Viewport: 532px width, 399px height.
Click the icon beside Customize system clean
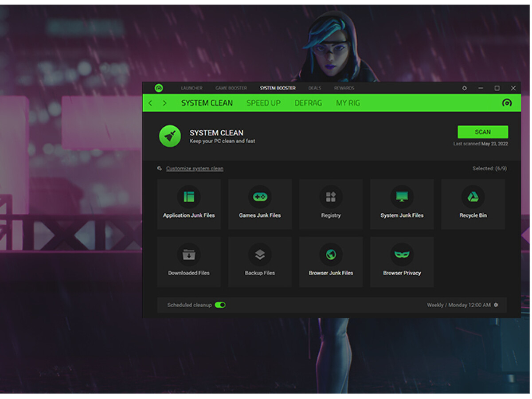[x=160, y=168]
